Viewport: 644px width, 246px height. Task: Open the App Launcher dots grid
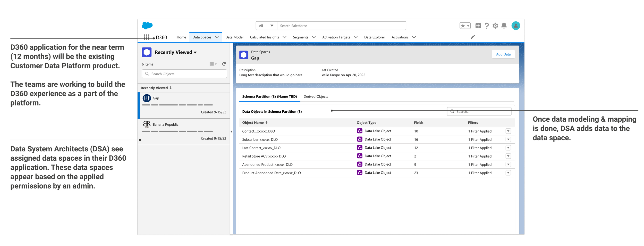coord(147,37)
